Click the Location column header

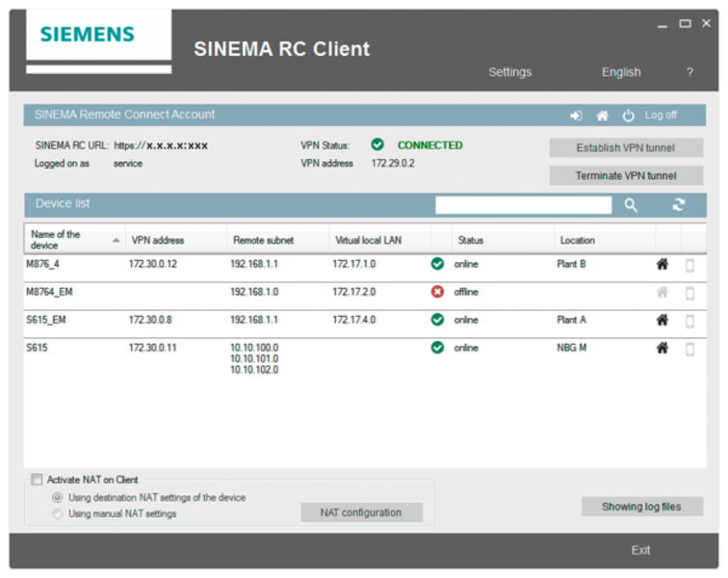605,240
